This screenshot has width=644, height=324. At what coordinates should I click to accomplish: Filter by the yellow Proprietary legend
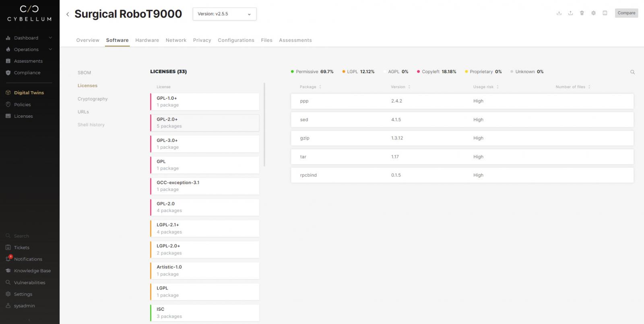click(x=483, y=72)
